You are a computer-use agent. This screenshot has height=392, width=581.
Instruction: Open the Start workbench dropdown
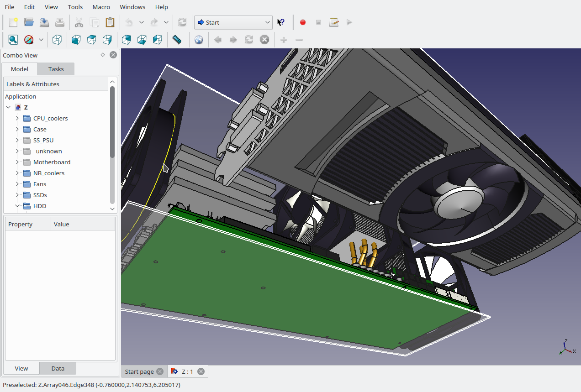tap(233, 22)
